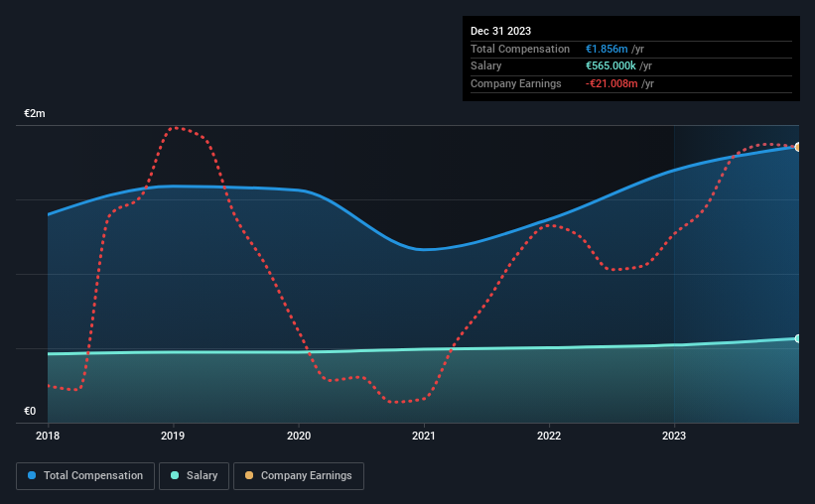This screenshot has height=504, width=815.
Task: Click the Company Earnings tooltip row label
Action: click(x=515, y=83)
